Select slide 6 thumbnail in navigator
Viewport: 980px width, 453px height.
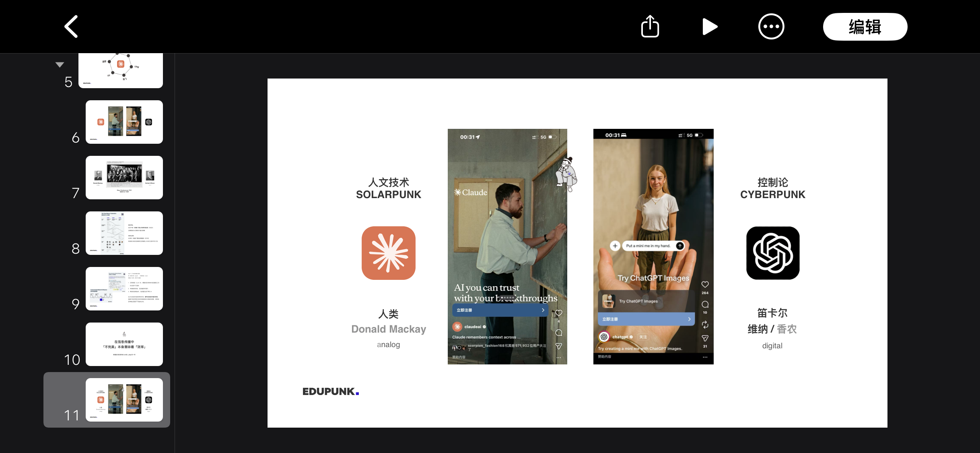pos(124,122)
